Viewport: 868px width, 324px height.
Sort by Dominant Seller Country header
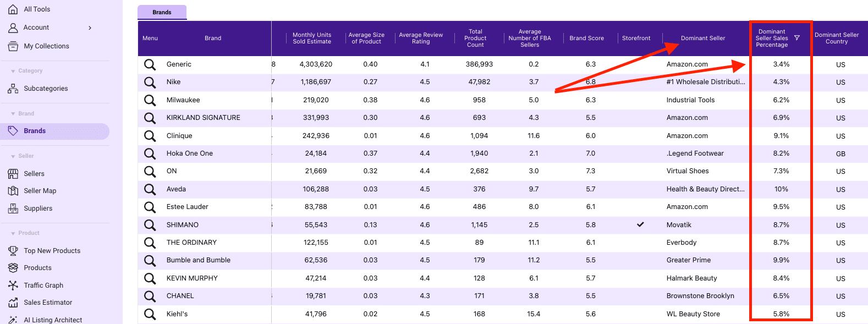[x=837, y=38]
